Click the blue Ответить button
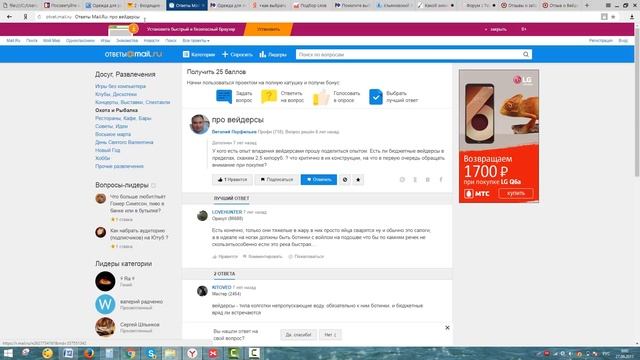The width and height of the screenshot is (640, 360). 319,180
